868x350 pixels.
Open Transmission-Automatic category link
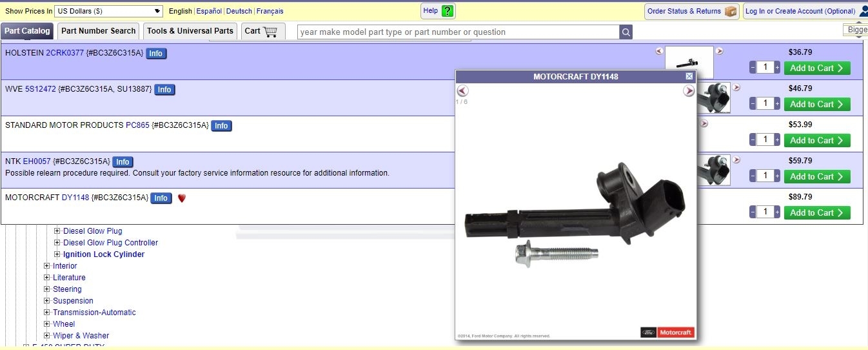coord(94,313)
